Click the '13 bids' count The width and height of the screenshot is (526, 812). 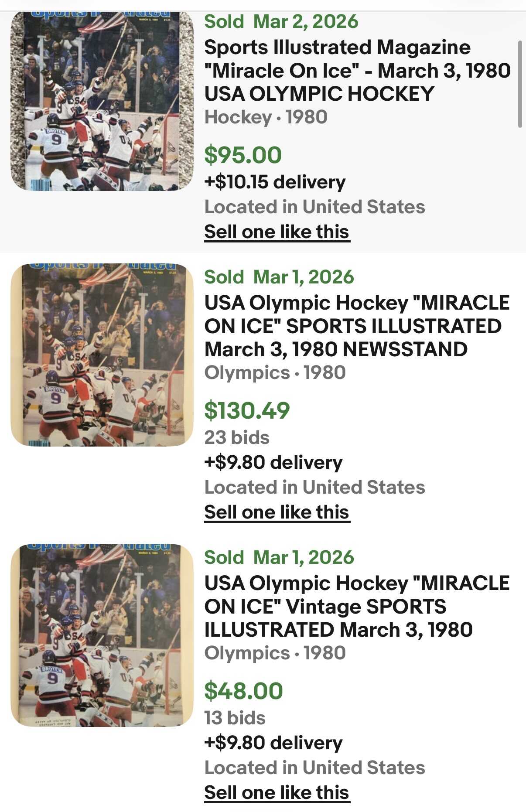(x=235, y=718)
